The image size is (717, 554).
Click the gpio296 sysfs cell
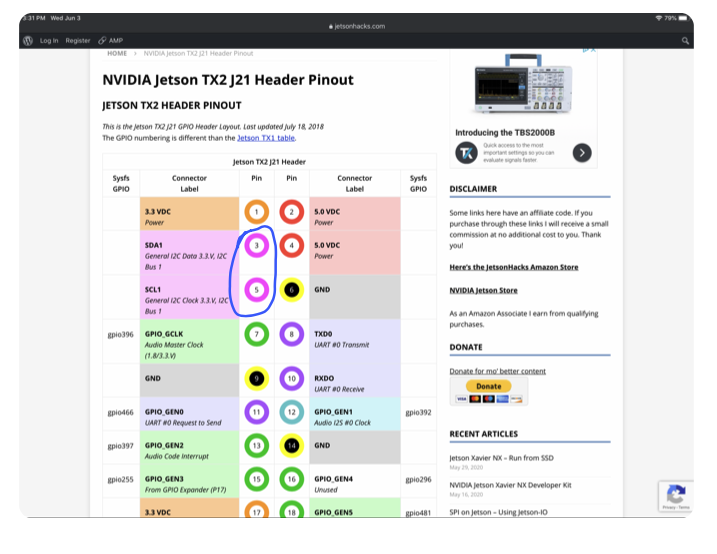(x=418, y=479)
